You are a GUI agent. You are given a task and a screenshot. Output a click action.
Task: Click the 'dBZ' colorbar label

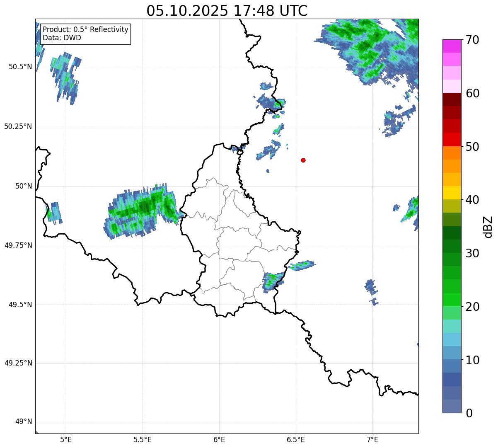(x=488, y=226)
